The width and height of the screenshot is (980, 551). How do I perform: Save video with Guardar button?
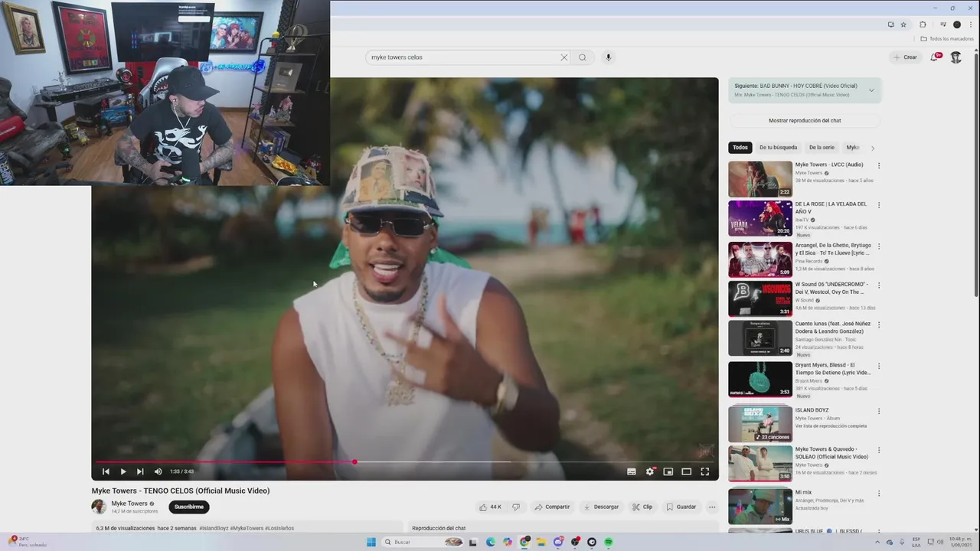click(681, 507)
